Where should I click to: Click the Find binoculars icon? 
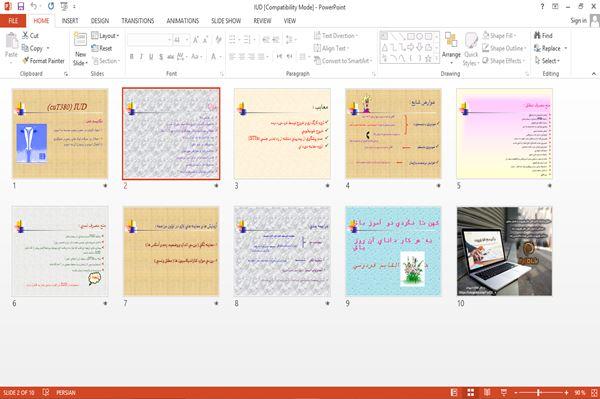pos(538,35)
